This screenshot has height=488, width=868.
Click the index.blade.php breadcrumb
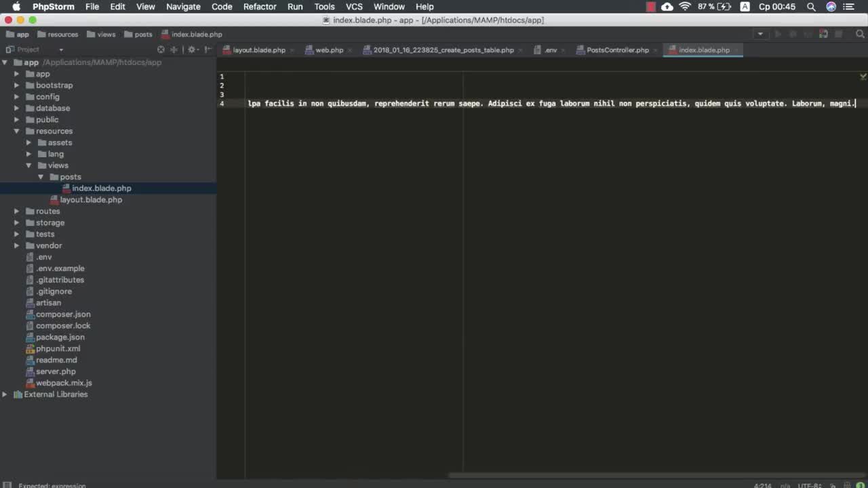click(x=191, y=35)
